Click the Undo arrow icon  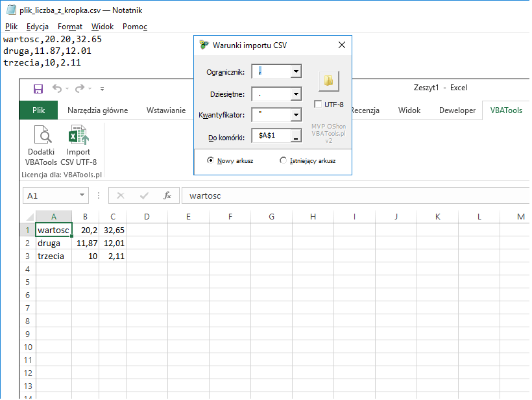click(x=57, y=88)
